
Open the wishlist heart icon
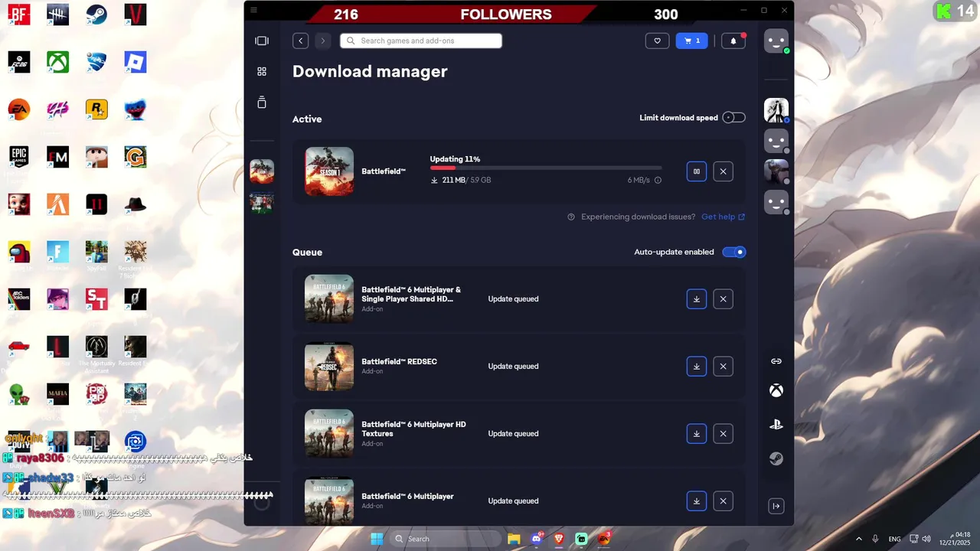[x=657, y=41]
